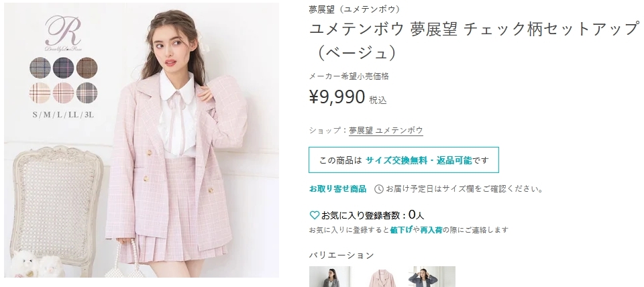Open the navy jacket variation thumbnail

pyautogui.click(x=431, y=277)
